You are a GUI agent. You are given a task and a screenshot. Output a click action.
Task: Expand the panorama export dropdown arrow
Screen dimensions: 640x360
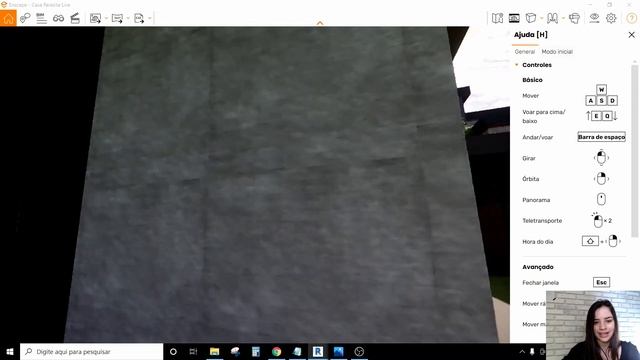[x=128, y=18]
